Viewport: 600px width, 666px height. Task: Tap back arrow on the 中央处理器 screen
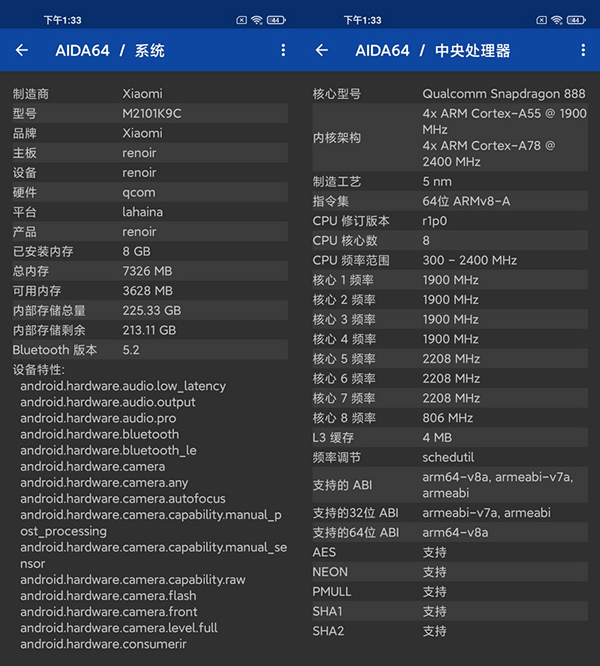click(x=322, y=50)
